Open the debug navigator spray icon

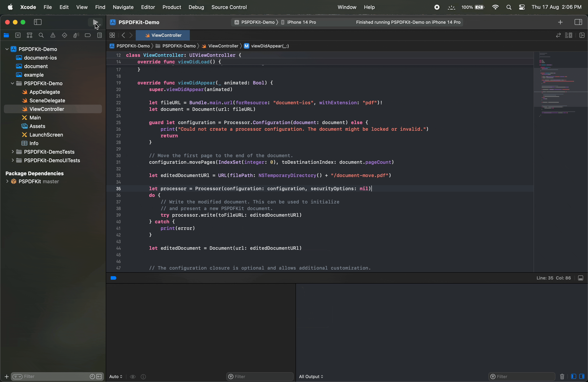click(x=76, y=35)
